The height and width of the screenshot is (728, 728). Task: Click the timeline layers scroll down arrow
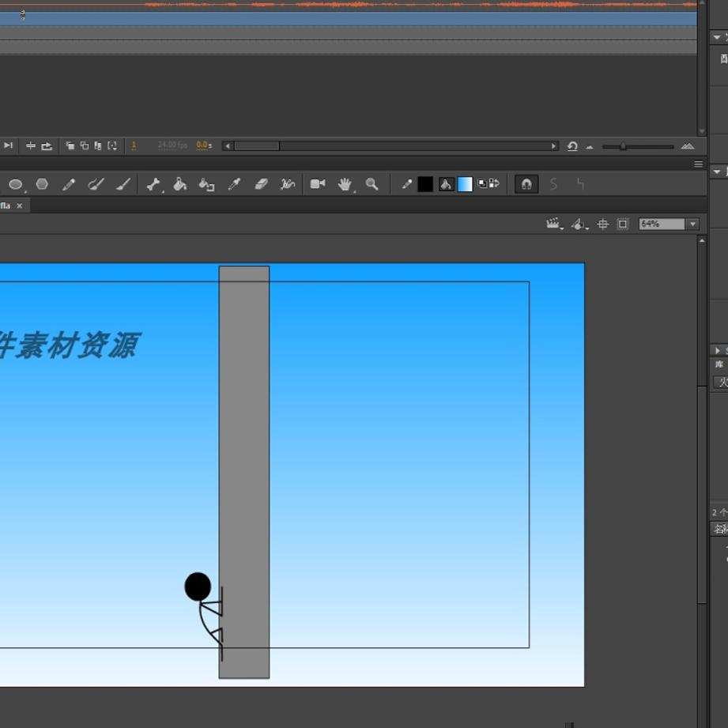pyautogui.click(x=702, y=131)
